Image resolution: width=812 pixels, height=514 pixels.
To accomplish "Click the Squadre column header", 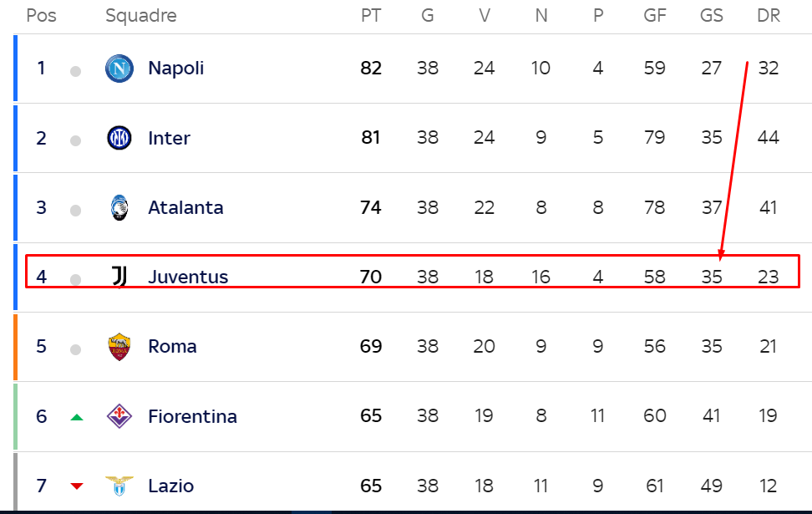I will click(141, 16).
